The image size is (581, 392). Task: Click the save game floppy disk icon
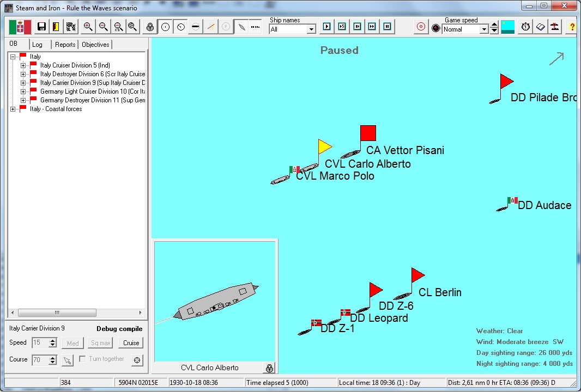click(x=41, y=27)
